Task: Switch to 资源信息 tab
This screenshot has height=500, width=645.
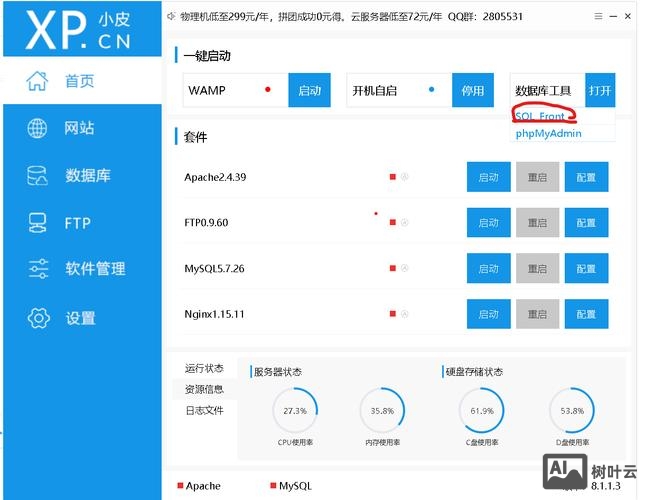Action: 204,389
